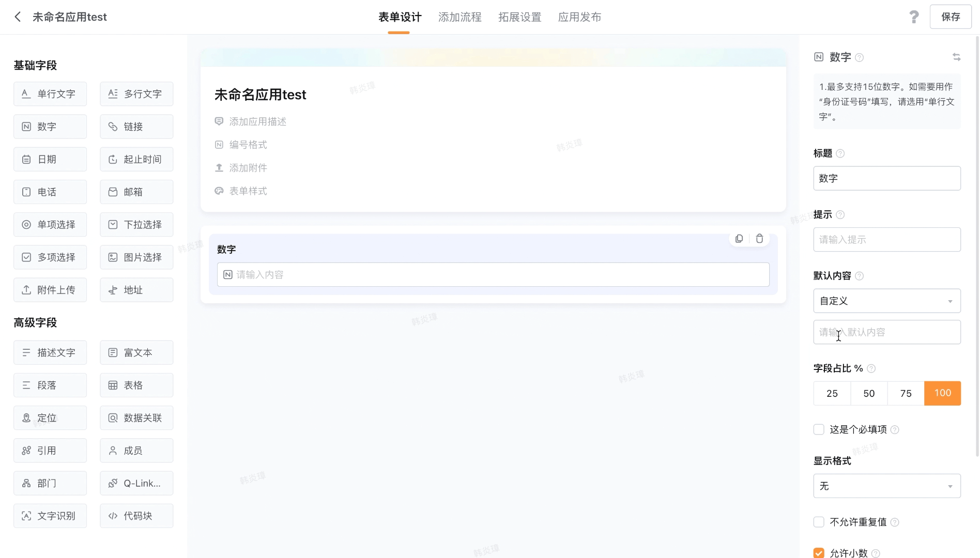The image size is (980, 558).
Task: Check the 这是个必填项 checkbox
Action: point(819,429)
